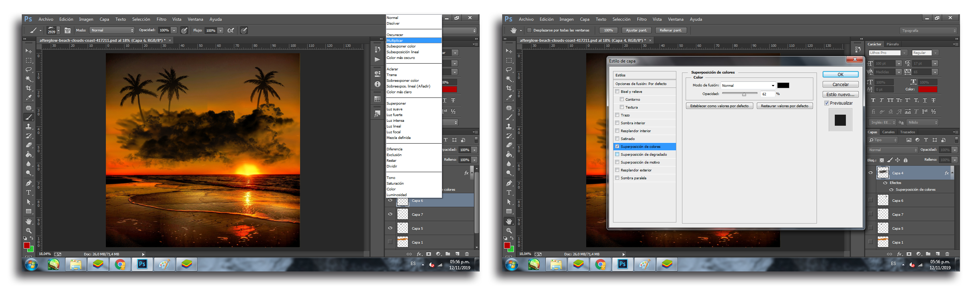This screenshot has width=980, height=290.
Task: Select the Zoom tool in left window
Action: tap(29, 231)
